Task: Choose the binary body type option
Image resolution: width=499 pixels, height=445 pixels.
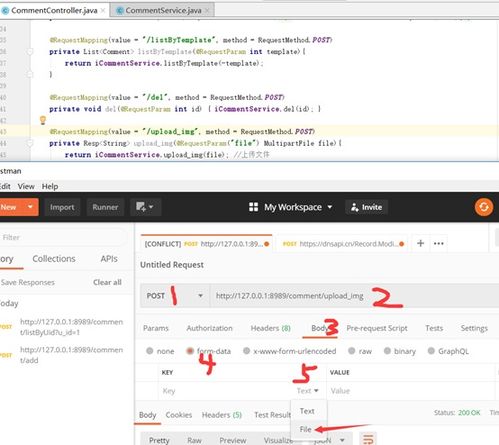Action: (x=387, y=351)
